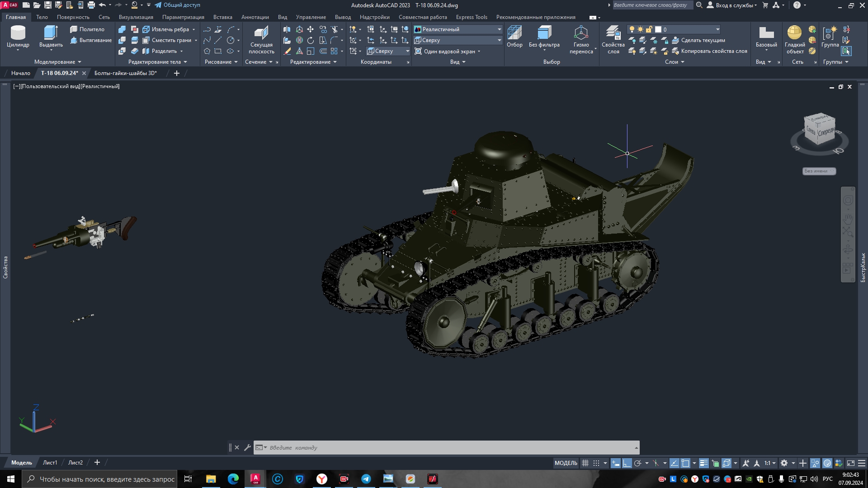This screenshot has width=868, height=488.
Task: Open the annotation scale 1:1 dropdown
Action: [x=770, y=463]
